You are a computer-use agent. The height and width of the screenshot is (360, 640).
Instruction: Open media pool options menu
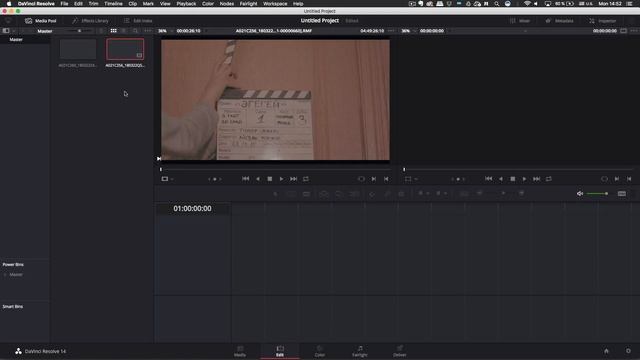pyautogui.click(x=147, y=31)
